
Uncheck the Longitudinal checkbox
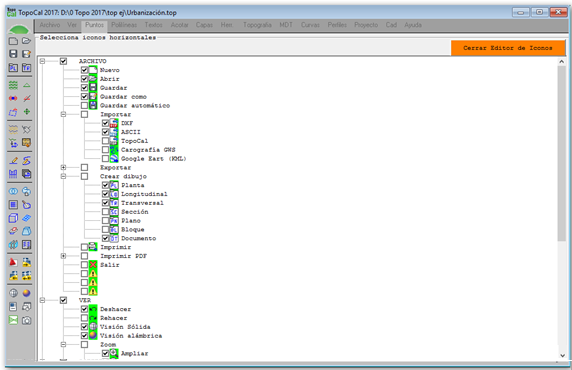105,194
